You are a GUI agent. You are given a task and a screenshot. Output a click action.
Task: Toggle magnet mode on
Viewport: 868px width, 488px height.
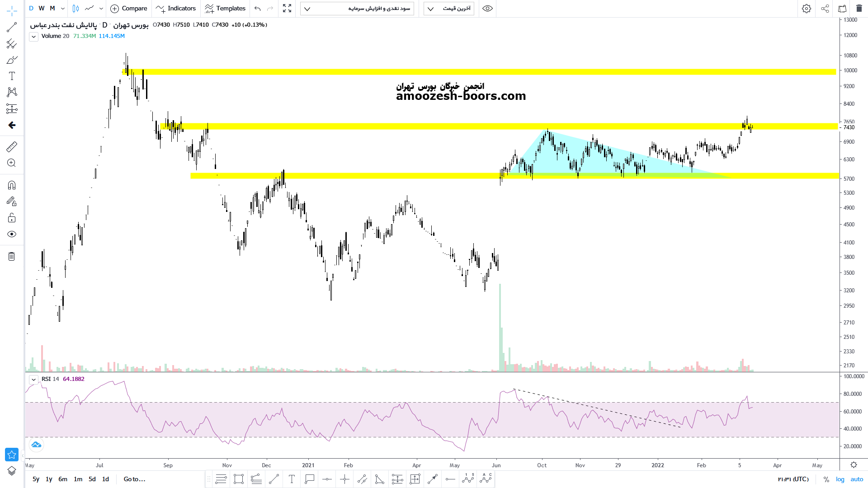click(12, 185)
